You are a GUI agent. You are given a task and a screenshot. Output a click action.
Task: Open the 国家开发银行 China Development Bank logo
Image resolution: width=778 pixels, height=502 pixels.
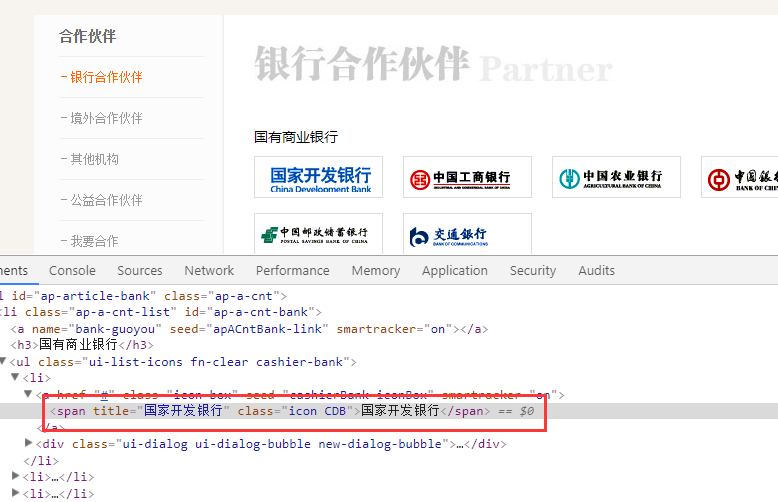(x=318, y=177)
